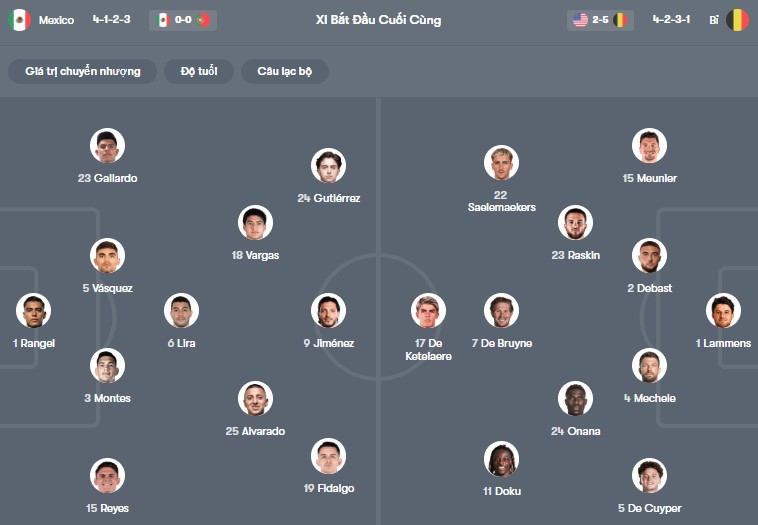Screen dimensions: 758x525
Task: Open Meunier's player avatar
Action: (x=649, y=146)
